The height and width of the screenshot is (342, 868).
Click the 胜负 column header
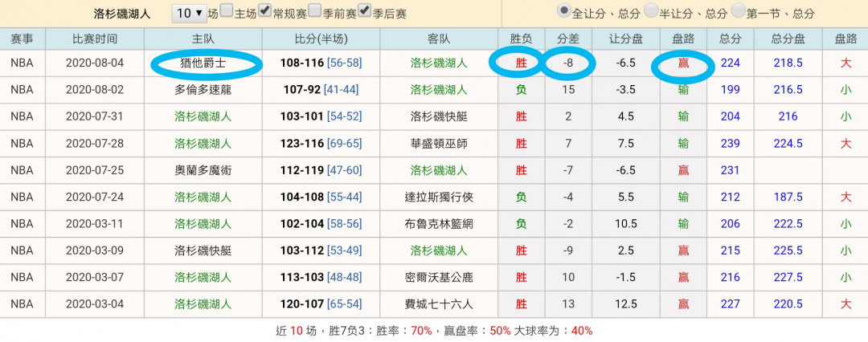coord(522,39)
